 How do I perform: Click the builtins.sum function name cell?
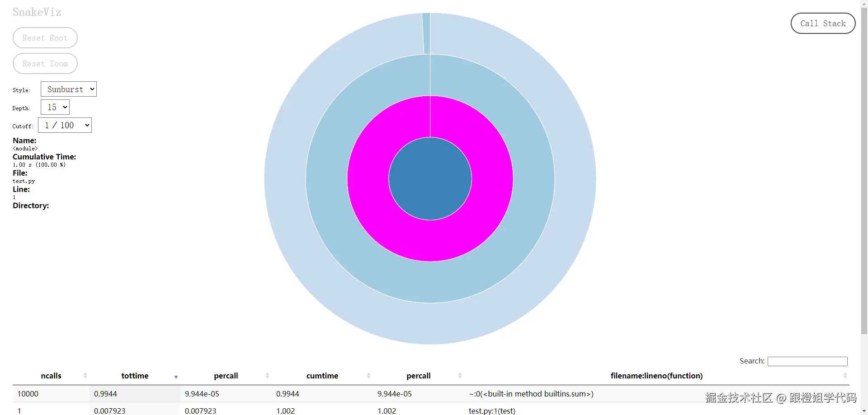pyautogui.click(x=531, y=394)
